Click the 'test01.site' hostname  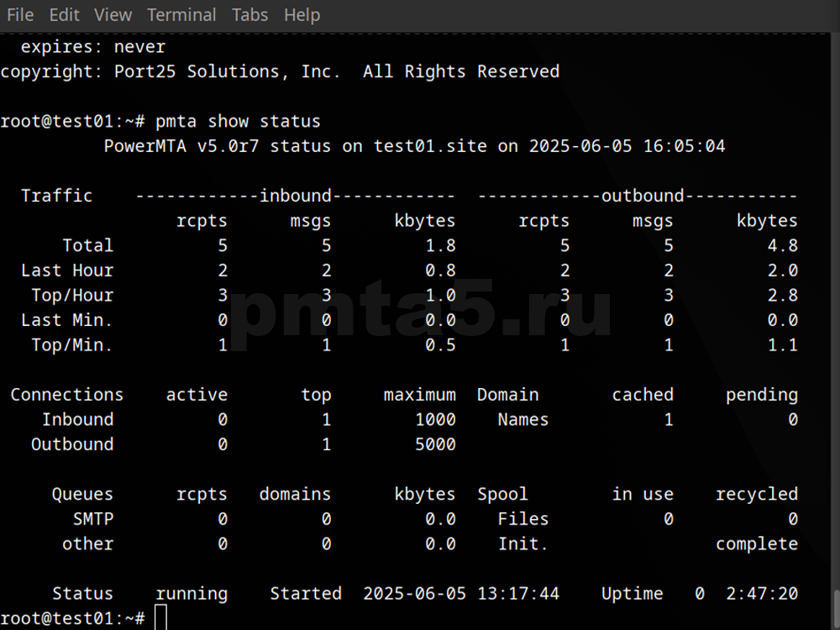pos(430,146)
